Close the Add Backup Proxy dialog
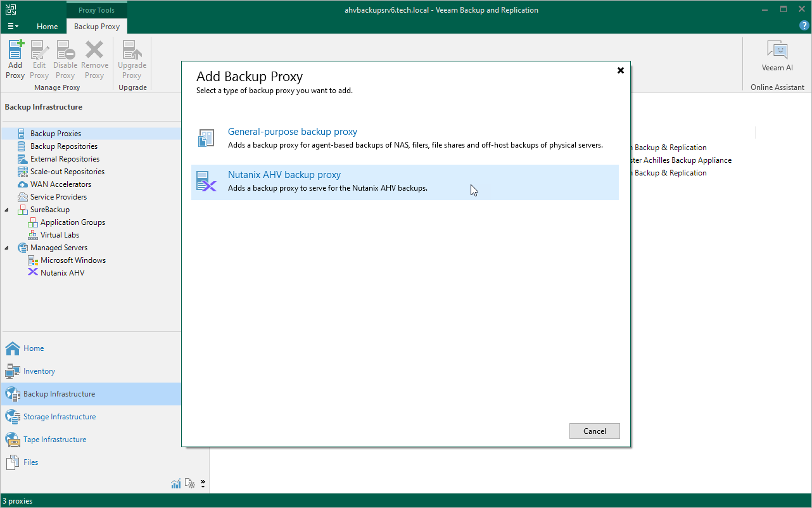This screenshot has width=812, height=508. click(x=621, y=70)
